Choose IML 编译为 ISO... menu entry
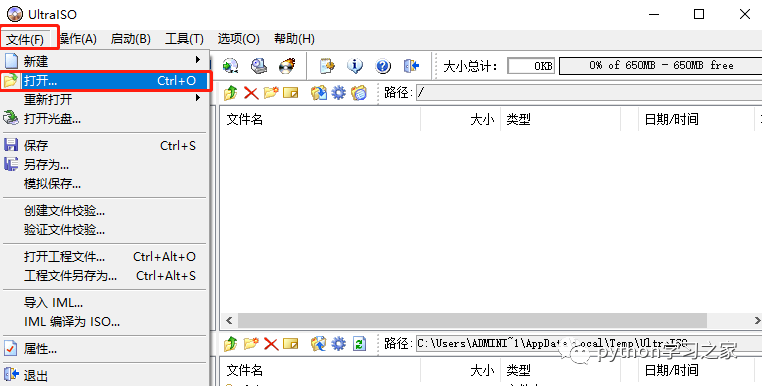Viewport: 762px width, 386px height. pyautogui.click(x=104, y=322)
